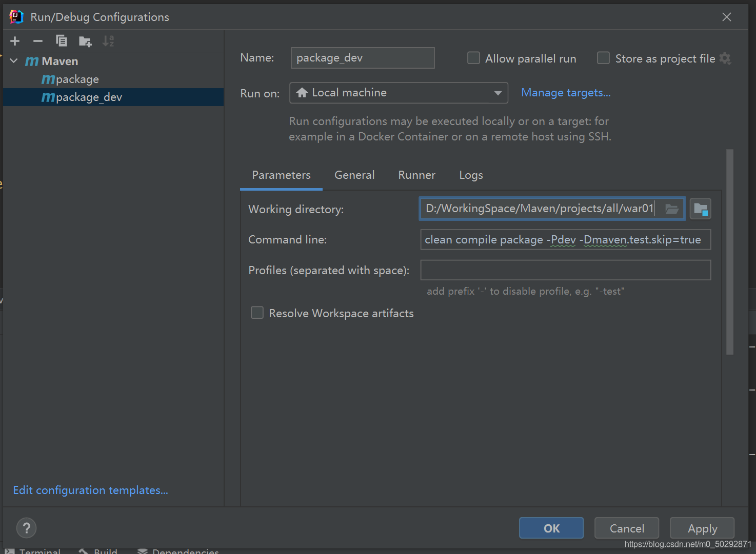Create new folder for configurations

pyautogui.click(x=85, y=42)
